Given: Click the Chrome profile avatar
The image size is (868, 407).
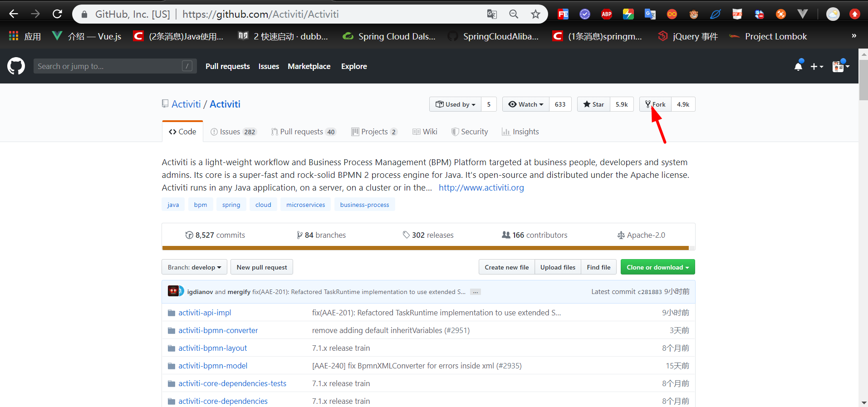Looking at the screenshot, I should pos(833,14).
